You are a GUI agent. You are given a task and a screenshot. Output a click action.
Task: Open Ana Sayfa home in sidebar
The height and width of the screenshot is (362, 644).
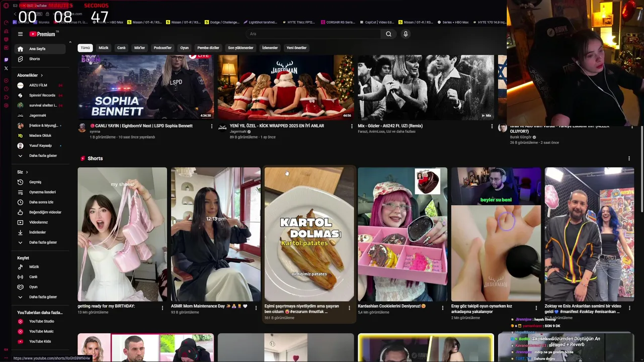click(x=40, y=49)
